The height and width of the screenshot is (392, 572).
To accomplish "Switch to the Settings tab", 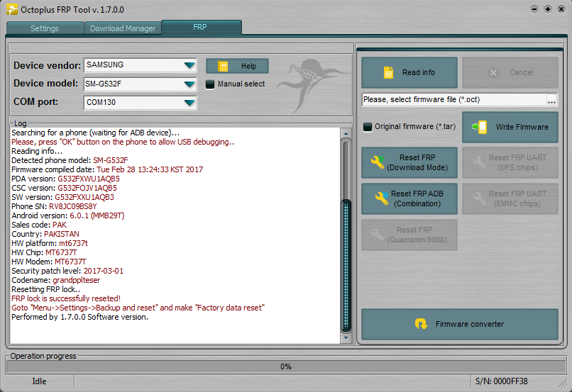I will pos(45,28).
